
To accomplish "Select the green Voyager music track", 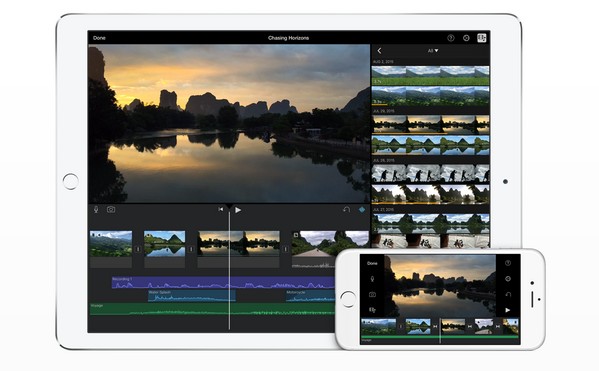I will [x=212, y=309].
